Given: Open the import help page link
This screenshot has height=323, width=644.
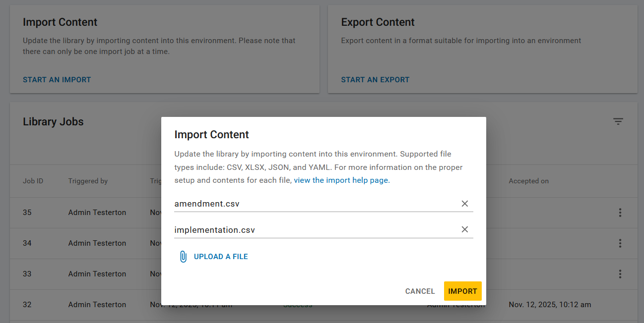Looking at the screenshot, I should 341,180.
